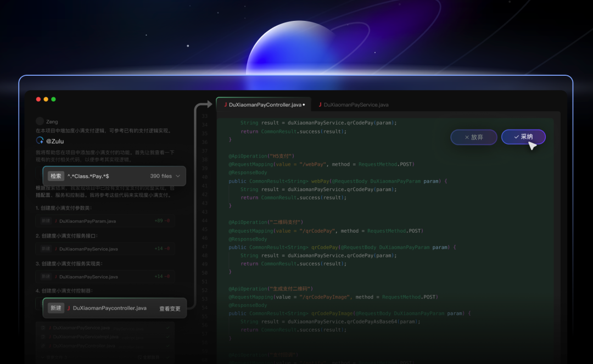Click the Java icon on the DuXiaomanPayController.java tab
This screenshot has height=364, width=593.
tap(226, 105)
